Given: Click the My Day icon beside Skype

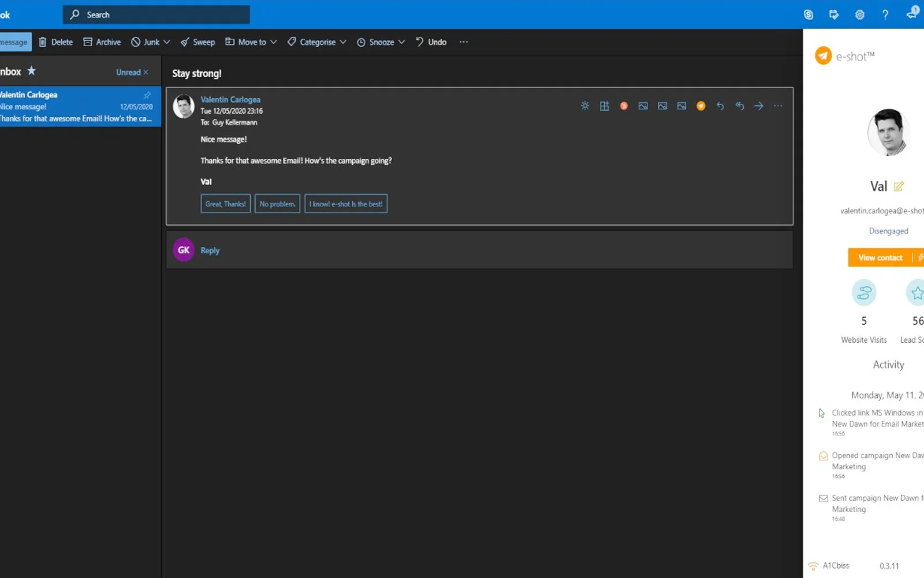Looking at the screenshot, I should click(x=834, y=14).
